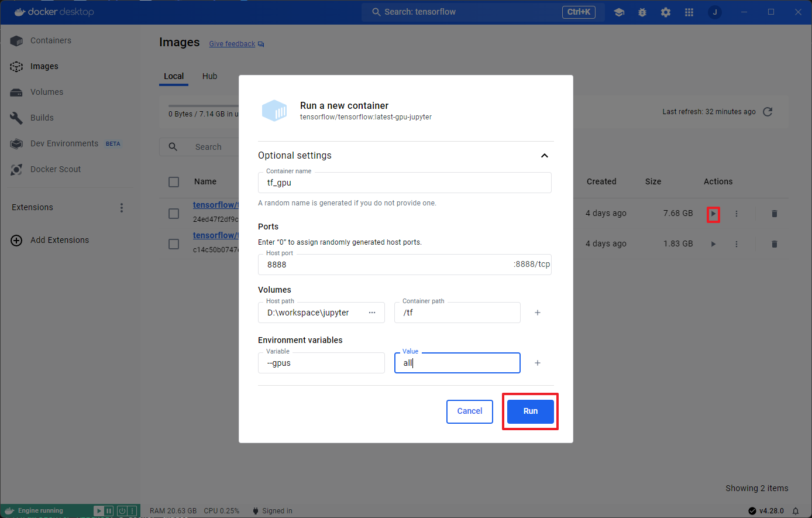
Task: Toggle the select-all images checkbox
Action: tap(174, 182)
